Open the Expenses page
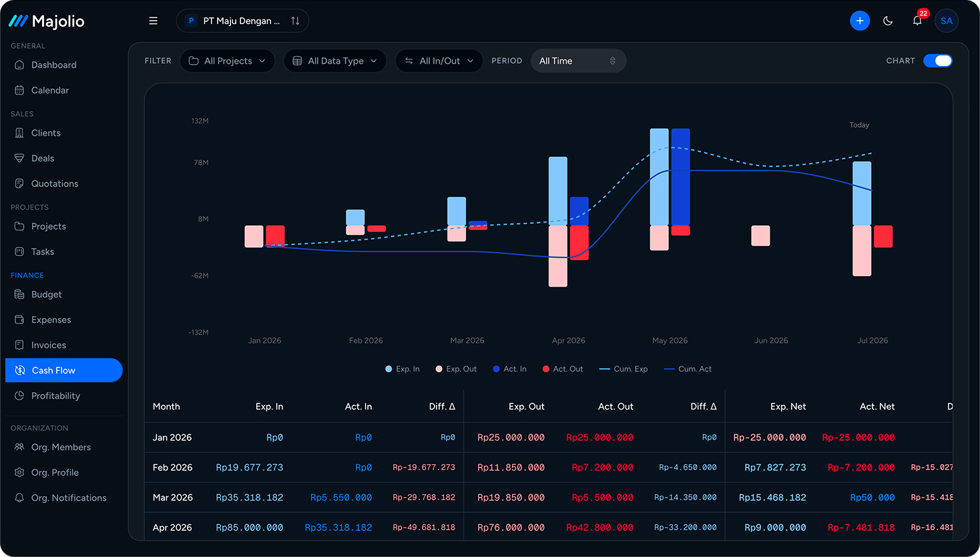Image resolution: width=980 pixels, height=557 pixels. click(x=64, y=320)
